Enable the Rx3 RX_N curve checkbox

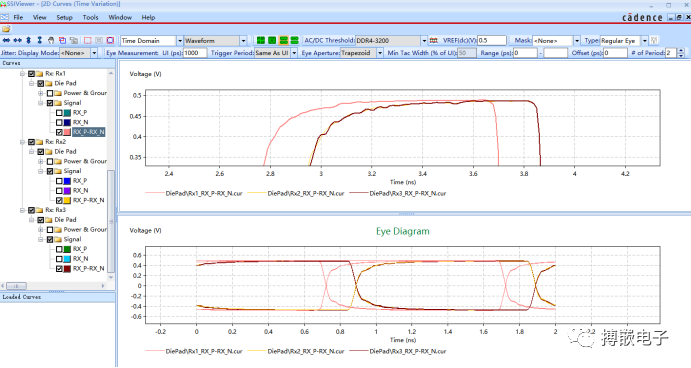click(x=59, y=259)
